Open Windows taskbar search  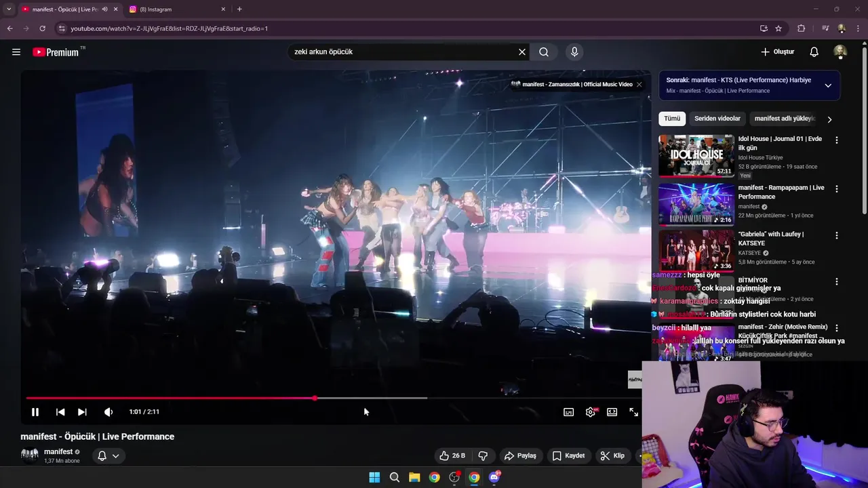395,477
